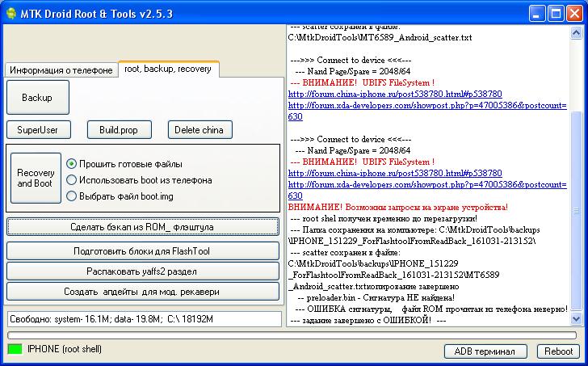Switch to 'Информация о телефоне' tab

coord(61,70)
